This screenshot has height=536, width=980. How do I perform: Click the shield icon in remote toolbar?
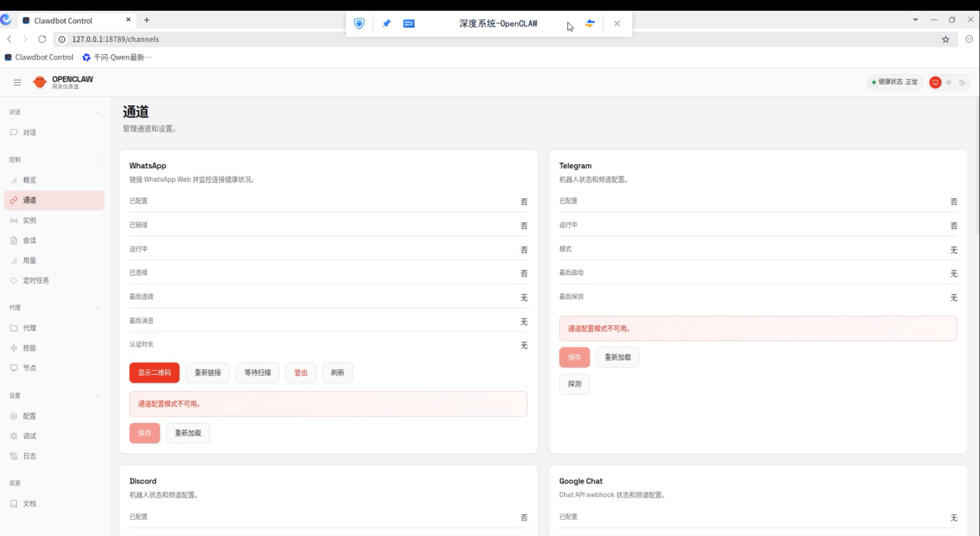[x=359, y=24]
